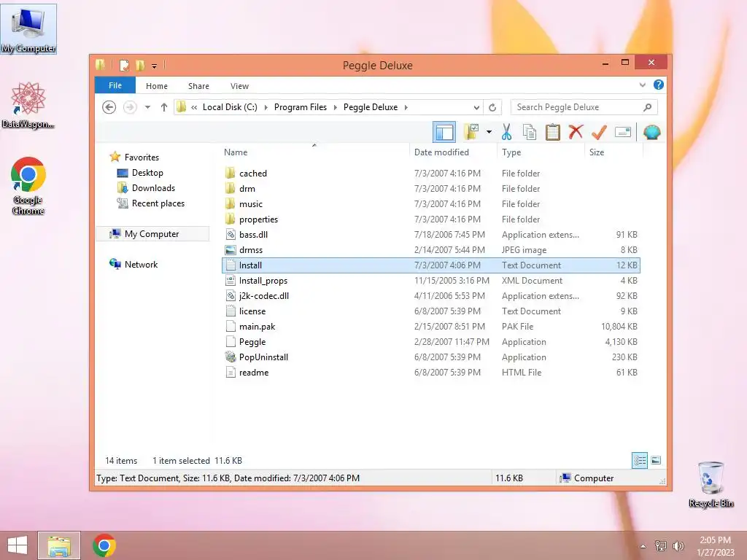Sort by the Size column header
747x560 pixels.
597,152
